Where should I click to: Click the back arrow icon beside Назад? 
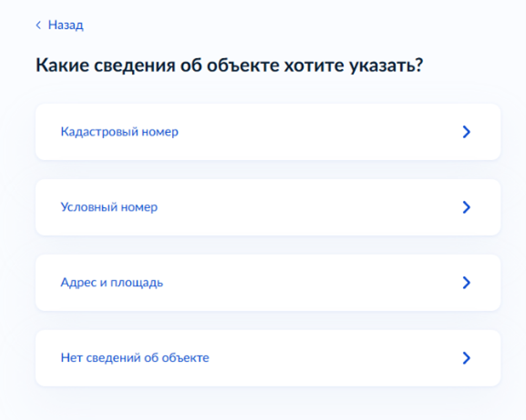point(38,25)
